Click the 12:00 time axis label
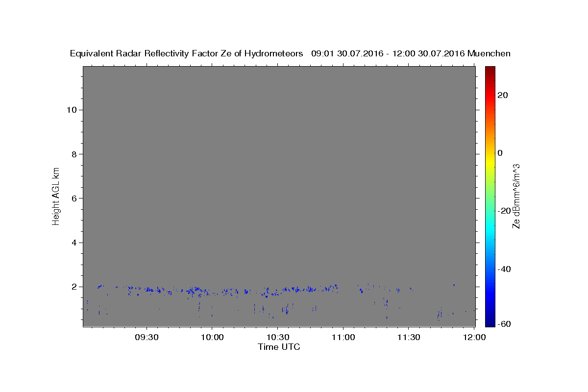The image size is (588, 392). (474, 338)
